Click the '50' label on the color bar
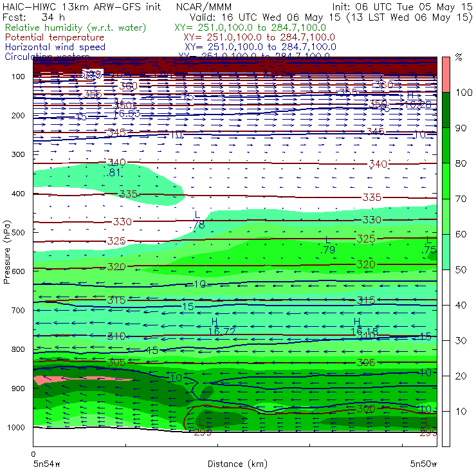The height and width of the screenshot is (476, 476). [461, 270]
